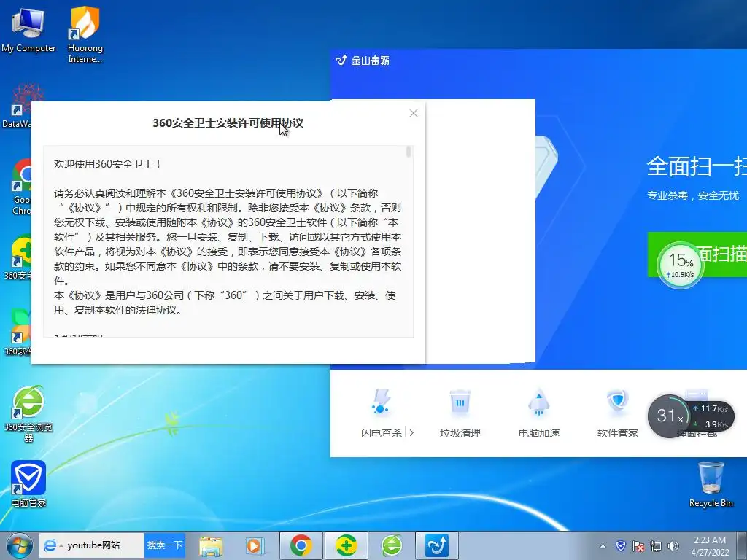Open the media player taskbar icon
This screenshot has width=747, height=560.
coord(254,545)
